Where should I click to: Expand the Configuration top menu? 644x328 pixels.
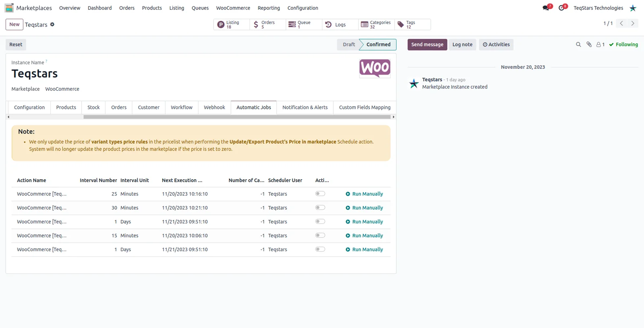coord(303,8)
